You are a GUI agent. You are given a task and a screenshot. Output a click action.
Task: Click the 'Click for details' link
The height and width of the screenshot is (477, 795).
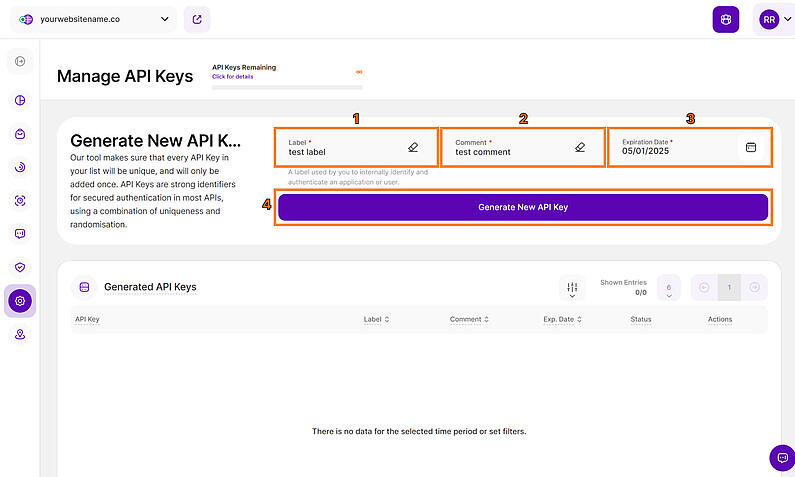coord(232,77)
